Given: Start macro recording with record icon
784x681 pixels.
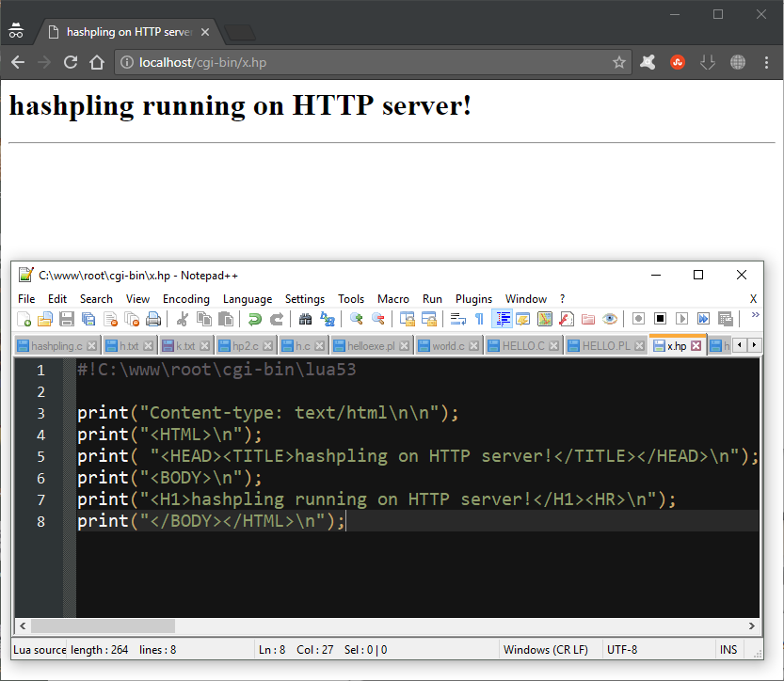Looking at the screenshot, I should tap(638, 319).
